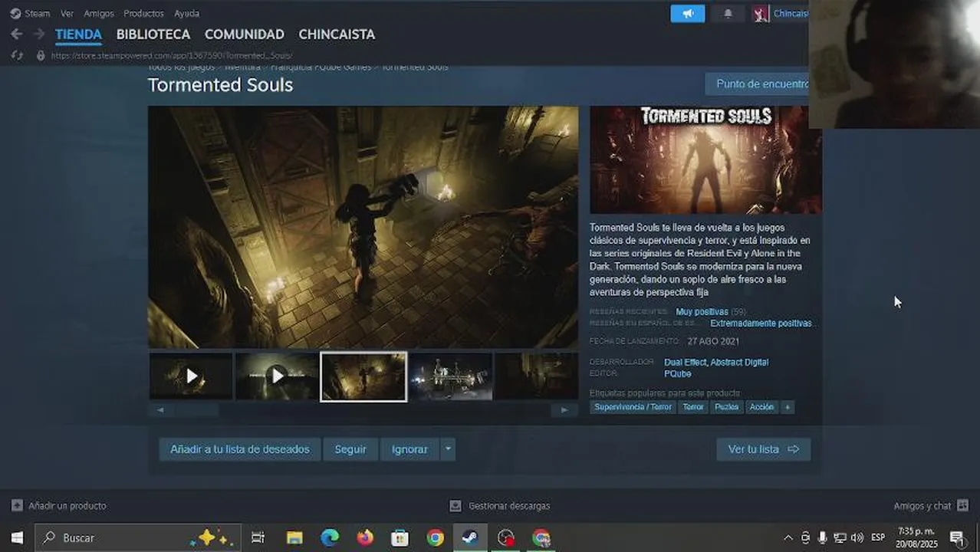This screenshot has width=980, height=552.
Task: Select the highlighted third screenshot thumbnail
Action: (x=363, y=376)
